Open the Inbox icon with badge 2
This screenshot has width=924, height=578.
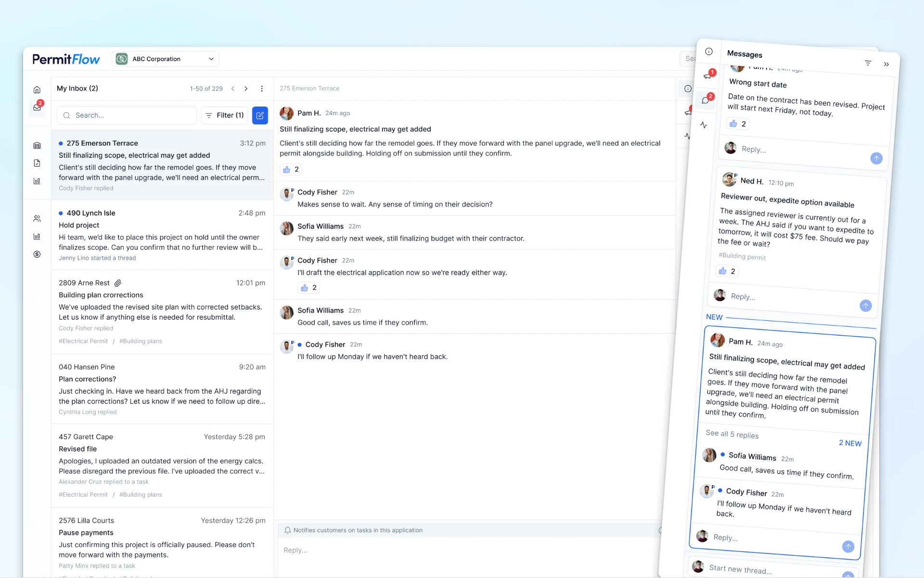pos(37,107)
